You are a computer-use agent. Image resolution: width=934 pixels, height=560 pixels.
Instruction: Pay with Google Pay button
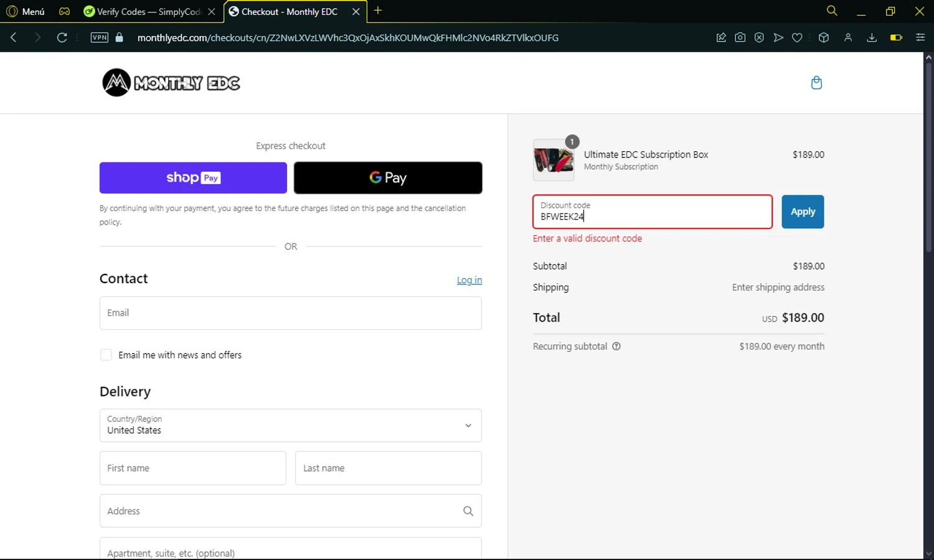pyautogui.click(x=388, y=178)
